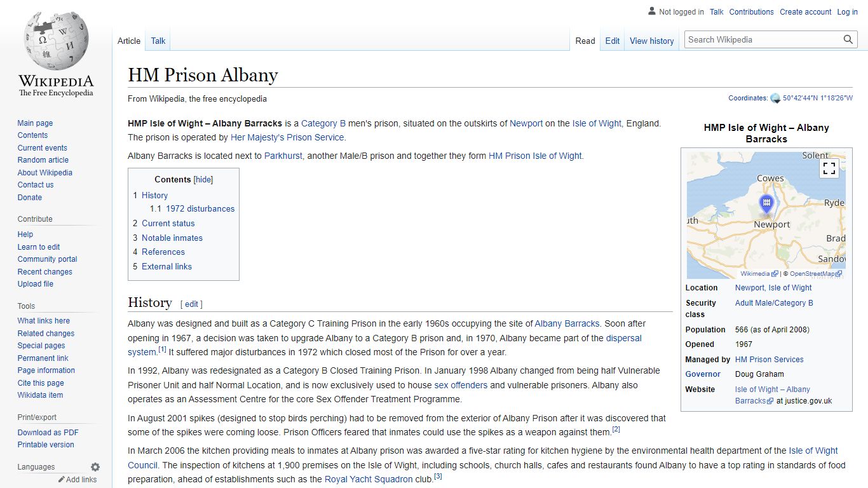This screenshot has height=488, width=868.
Task: Click the Wikipedia globe logo
Action: click(56, 39)
